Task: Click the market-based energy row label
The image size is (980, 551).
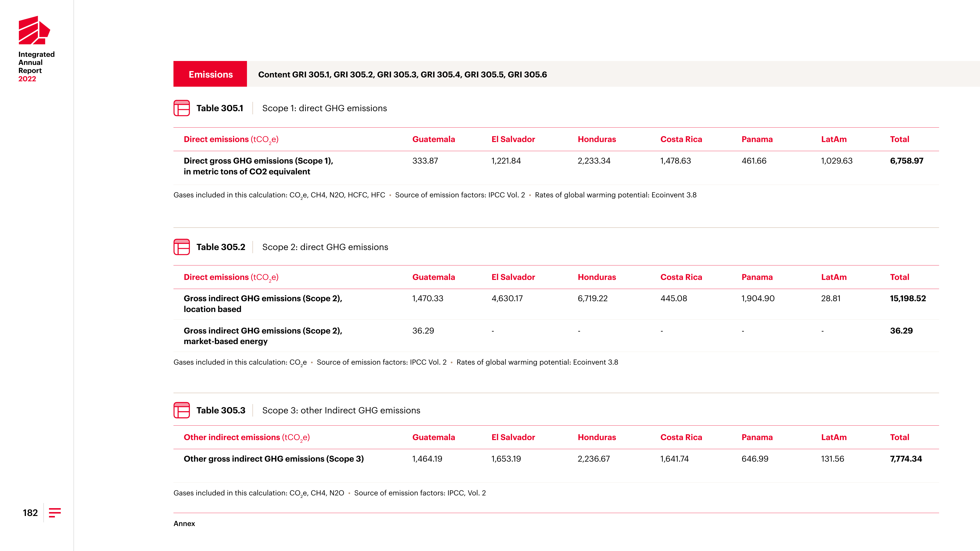Action: (x=263, y=336)
